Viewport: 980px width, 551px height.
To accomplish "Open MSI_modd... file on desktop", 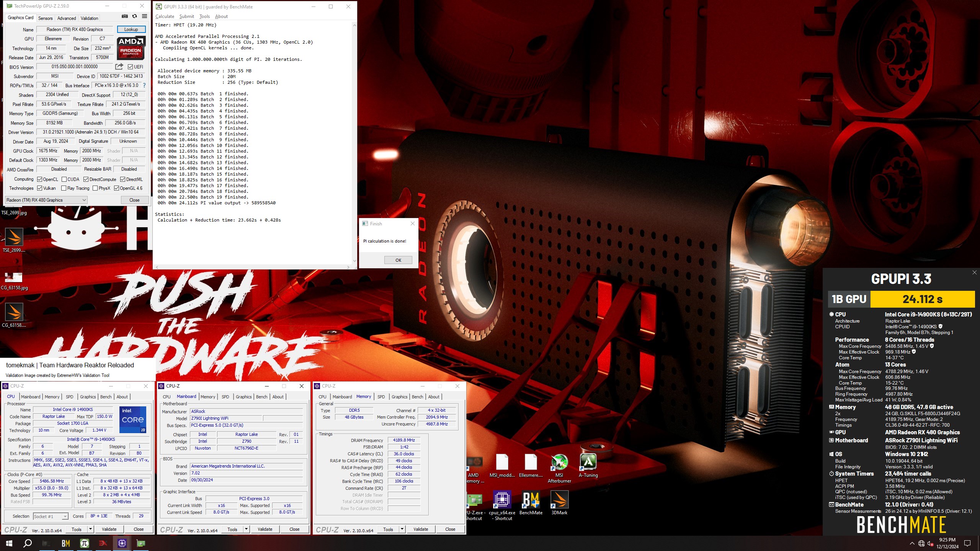I will click(x=502, y=466).
